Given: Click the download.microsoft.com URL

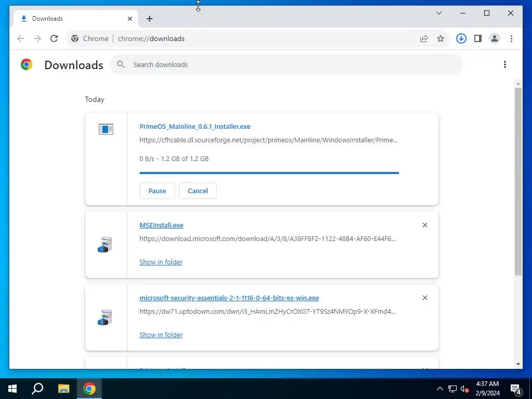Looking at the screenshot, I should [x=268, y=239].
